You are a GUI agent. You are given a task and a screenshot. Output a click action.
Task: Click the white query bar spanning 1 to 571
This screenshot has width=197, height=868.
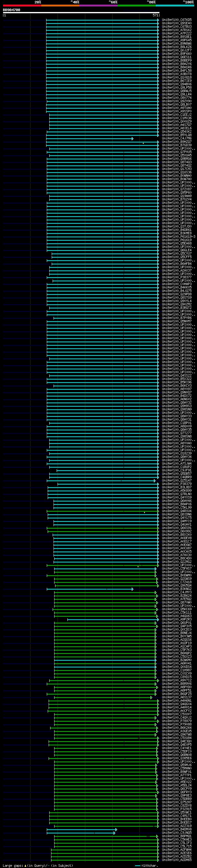click(x=81, y=13)
